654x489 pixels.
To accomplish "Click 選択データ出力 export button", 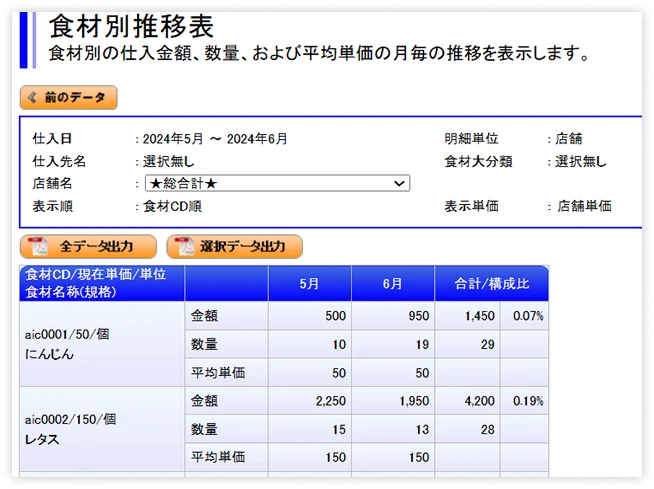I will point(234,247).
